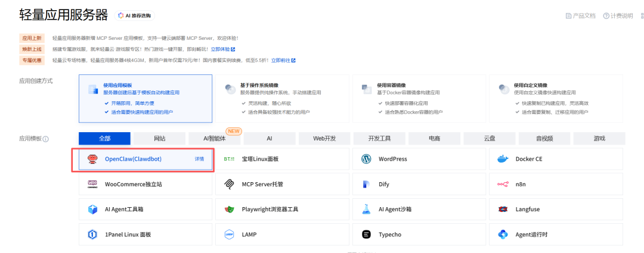Follow the 立即体验 link
Screen dimensions: 644x253
(222, 49)
